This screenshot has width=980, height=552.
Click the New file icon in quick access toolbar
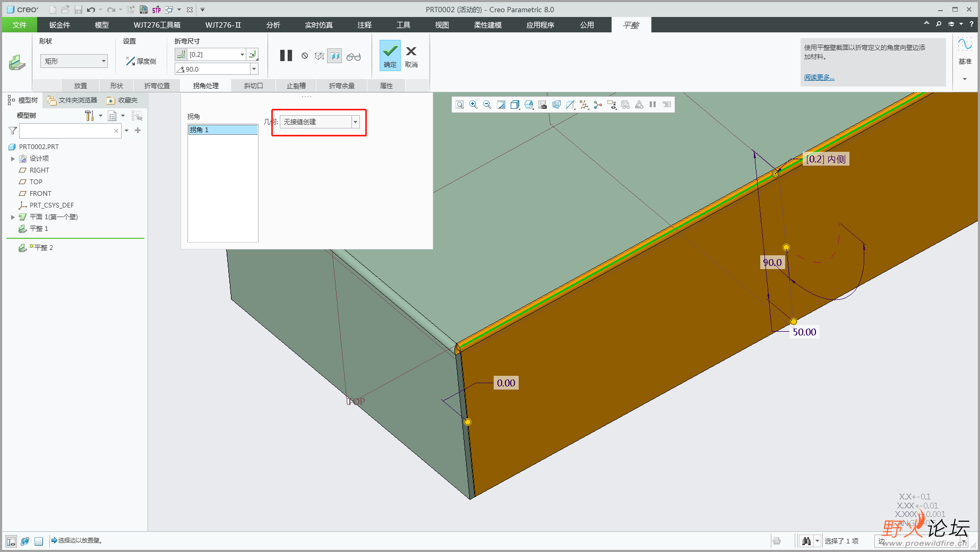tap(53, 10)
